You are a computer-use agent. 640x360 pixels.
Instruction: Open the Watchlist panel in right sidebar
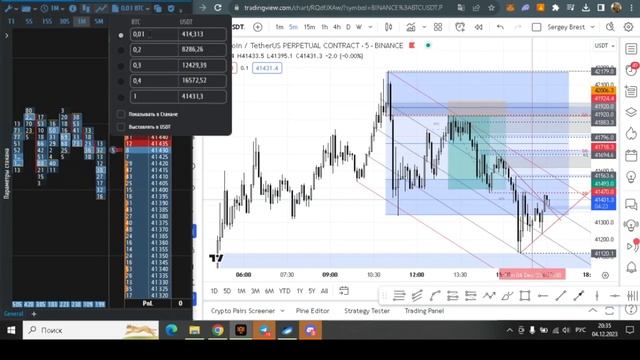(x=631, y=49)
